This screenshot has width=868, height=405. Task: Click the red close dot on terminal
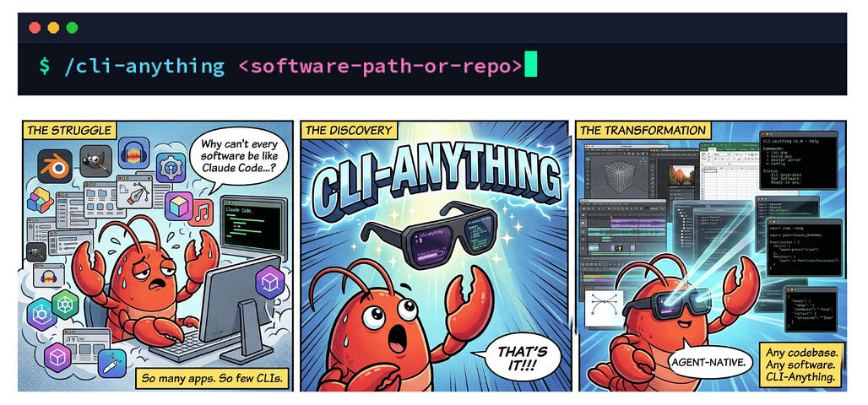click(x=35, y=28)
